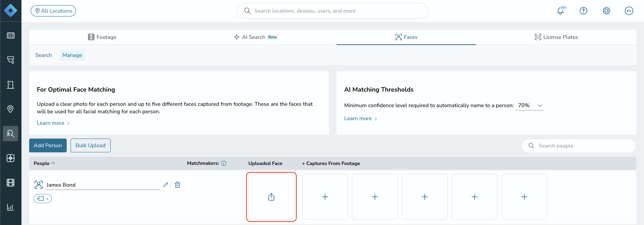Sort by the People column header
This screenshot has width=644, height=225.
point(44,163)
